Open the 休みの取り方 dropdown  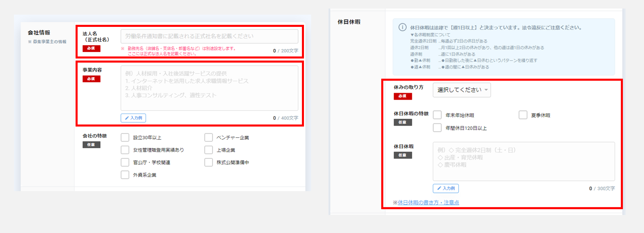pos(462,90)
